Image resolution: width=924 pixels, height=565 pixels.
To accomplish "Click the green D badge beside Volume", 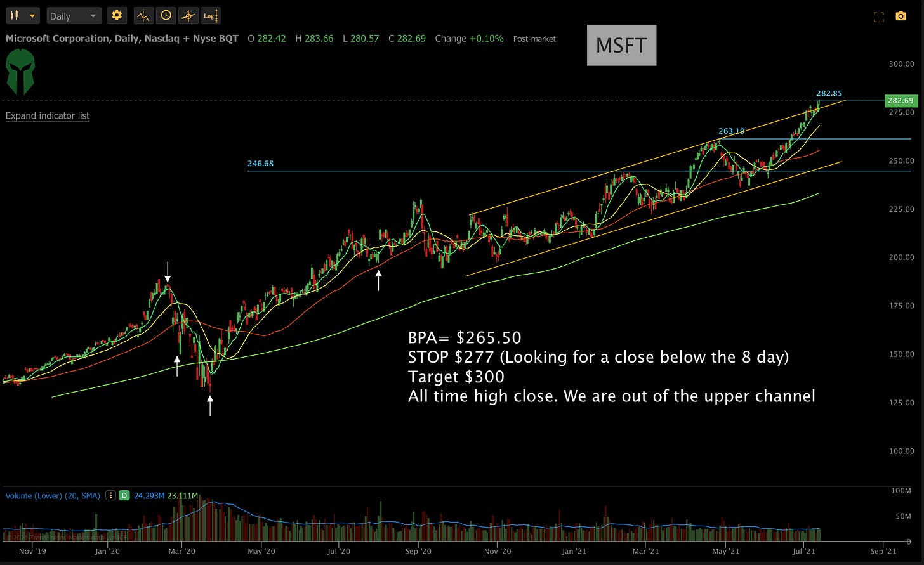I will 124,496.
